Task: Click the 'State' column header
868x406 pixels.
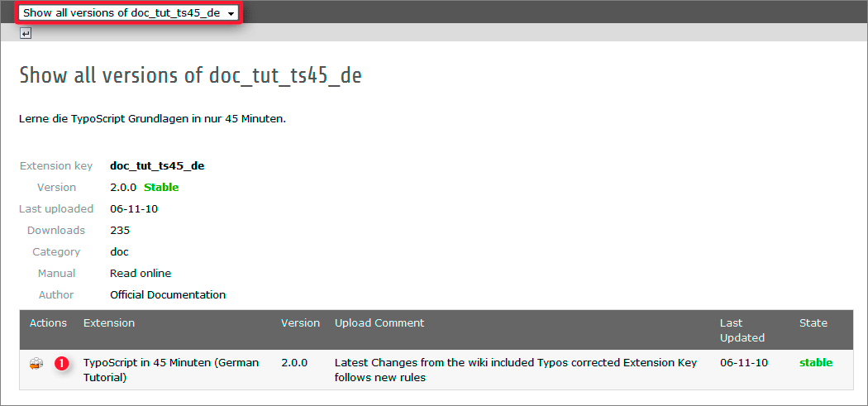Action: 813,323
